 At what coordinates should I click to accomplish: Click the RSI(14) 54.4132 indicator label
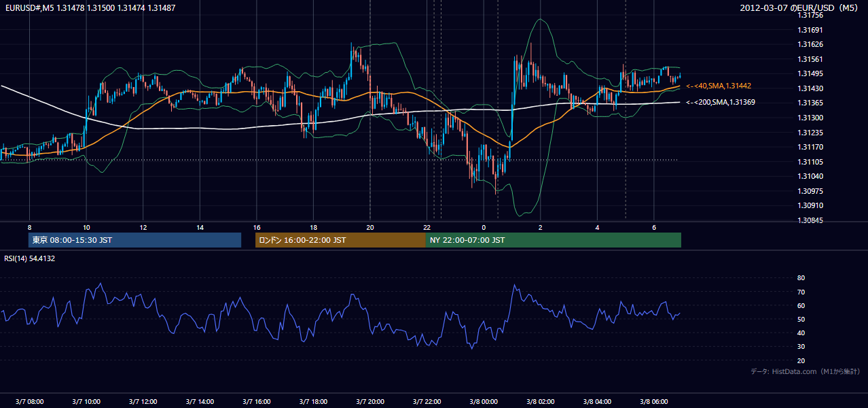click(30, 258)
